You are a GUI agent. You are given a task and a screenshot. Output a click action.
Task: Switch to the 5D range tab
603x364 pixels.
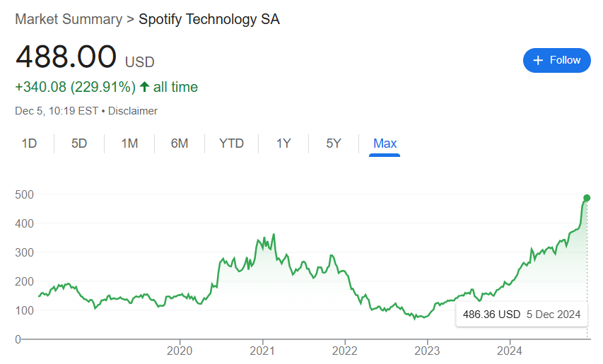pos(79,143)
